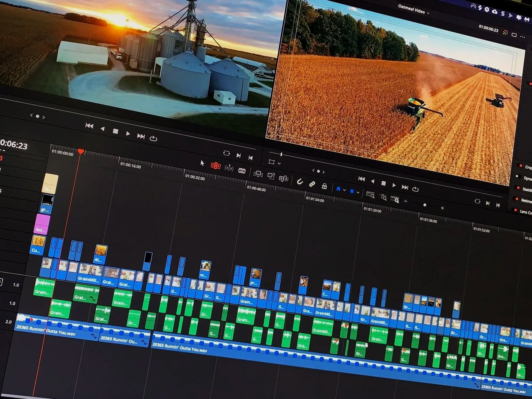The width and height of the screenshot is (532, 399).
Task: Click the source viewer Mark Out icon
Action: (250, 158)
